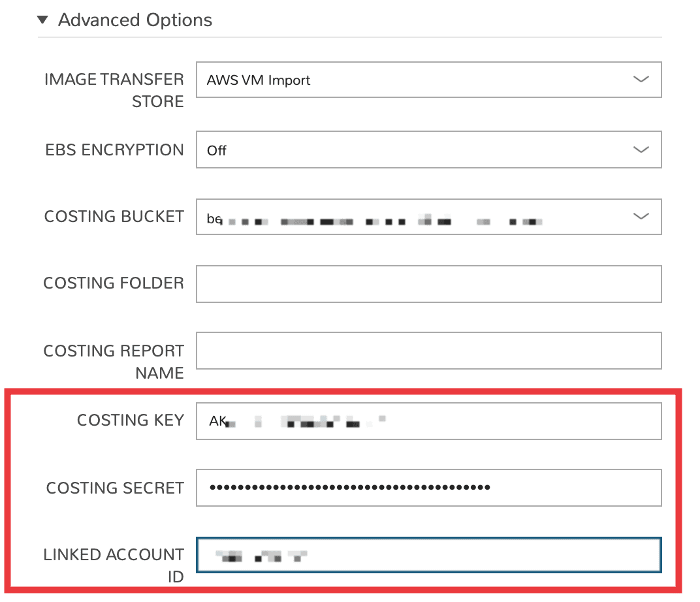Select the Costing Key input field
This screenshot has height=602, width=700.
428,420
